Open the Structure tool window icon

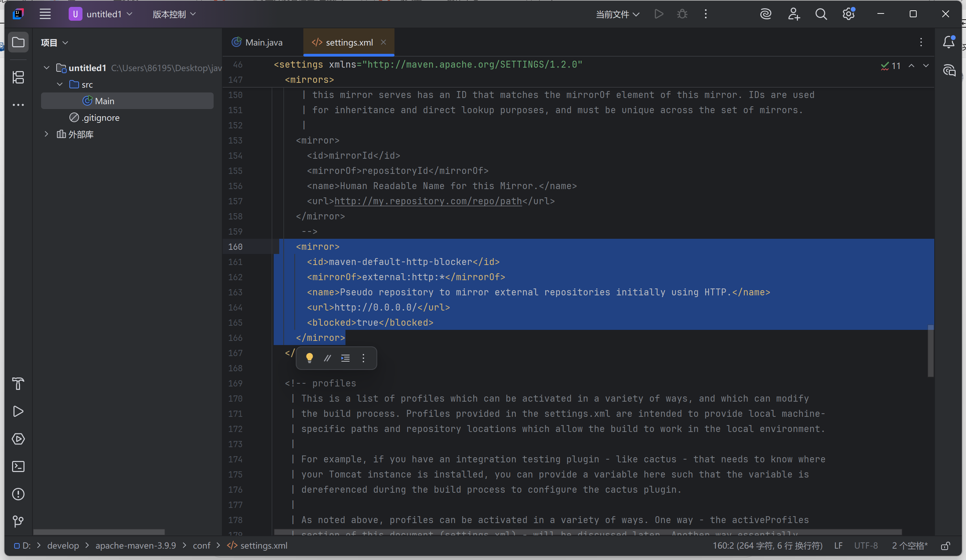pyautogui.click(x=18, y=77)
